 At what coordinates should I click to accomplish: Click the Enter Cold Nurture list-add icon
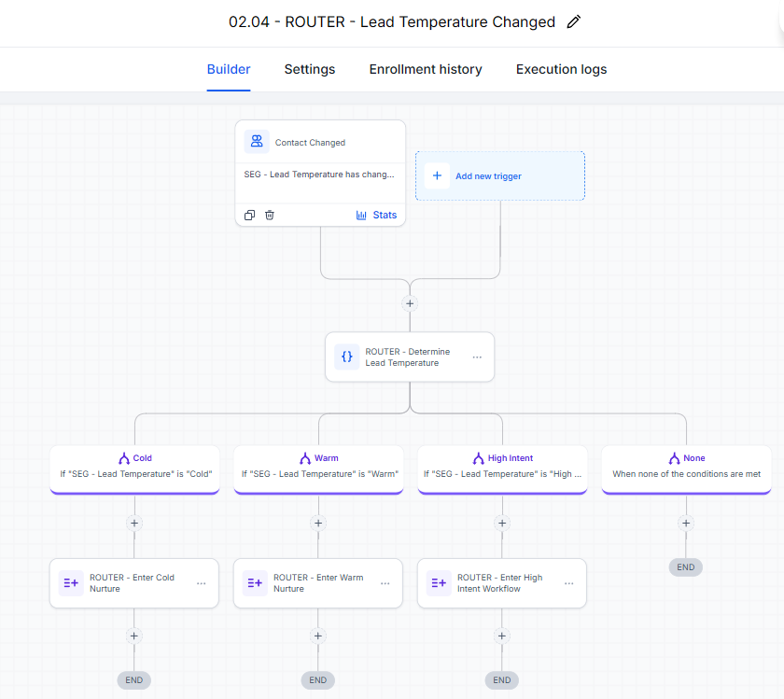[71, 583]
